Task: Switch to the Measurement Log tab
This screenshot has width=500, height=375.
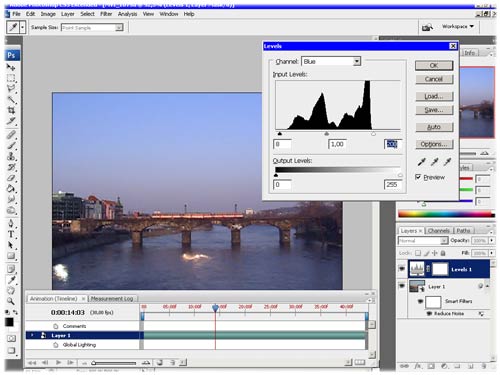Action: (x=112, y=298)
